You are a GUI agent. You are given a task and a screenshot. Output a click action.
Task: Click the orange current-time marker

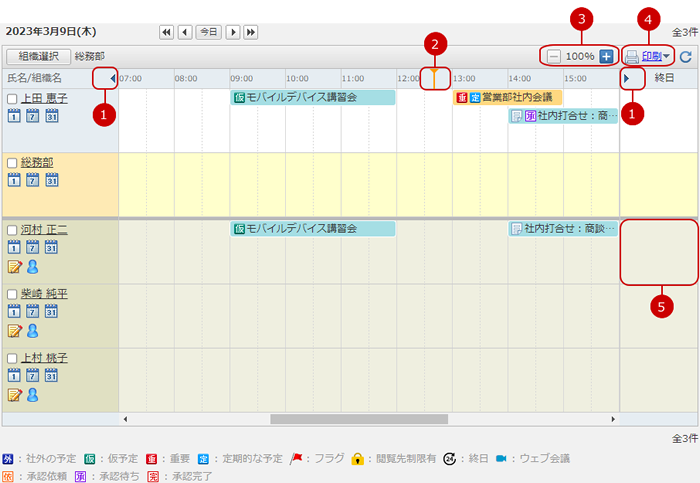click(434, 79)
